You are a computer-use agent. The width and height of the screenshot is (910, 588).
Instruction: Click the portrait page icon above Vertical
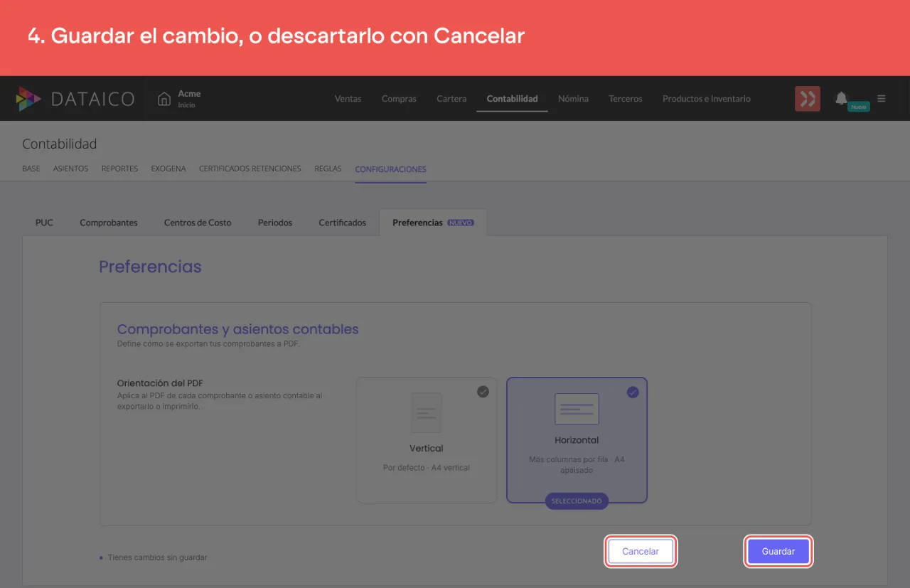pyautogui.click(x=427, y=412)
